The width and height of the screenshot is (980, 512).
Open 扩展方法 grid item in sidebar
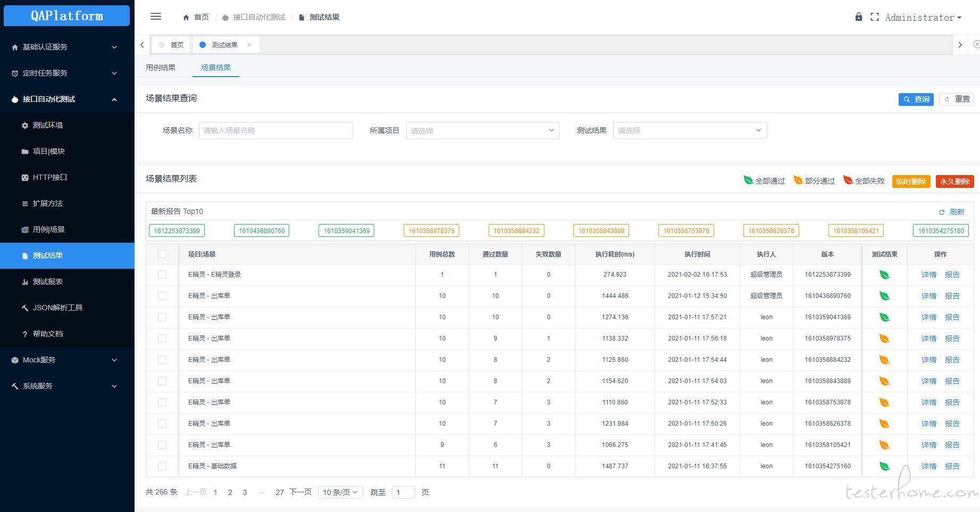pos(67,203)
